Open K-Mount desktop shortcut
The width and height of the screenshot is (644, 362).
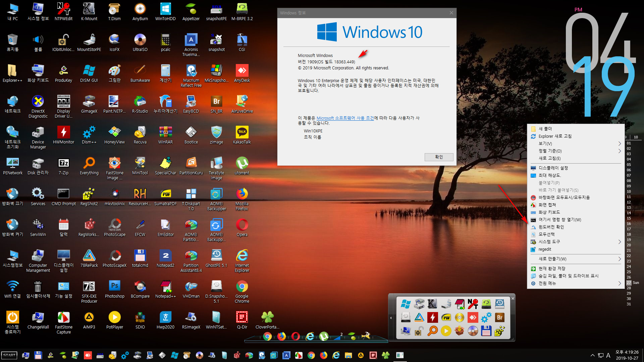click(89, 12)
